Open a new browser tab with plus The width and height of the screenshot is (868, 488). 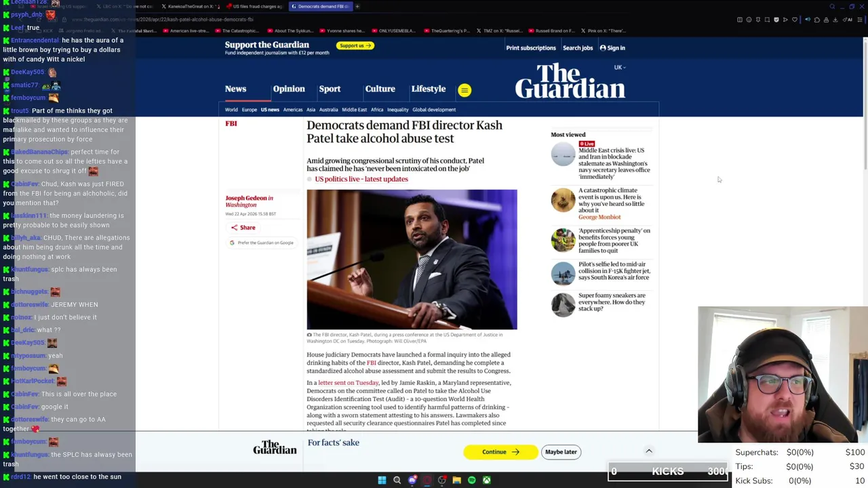click(x=357, y=7)
